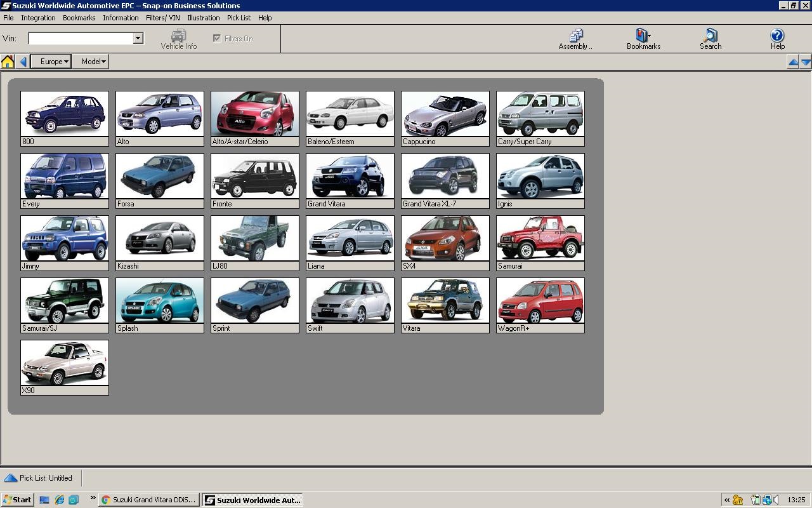Open the Integration menu
Screen dimensions: 812x508
38,18
